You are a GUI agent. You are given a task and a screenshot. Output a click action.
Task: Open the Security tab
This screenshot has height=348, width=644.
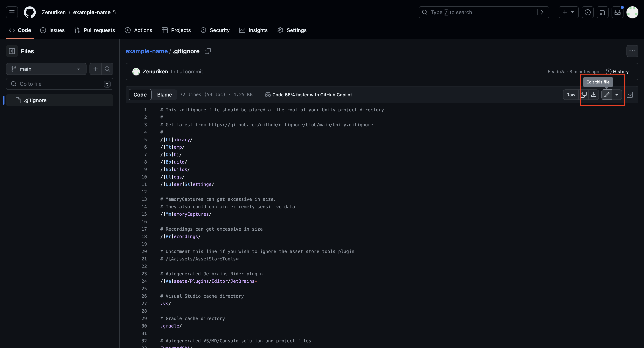pos(215,30)
